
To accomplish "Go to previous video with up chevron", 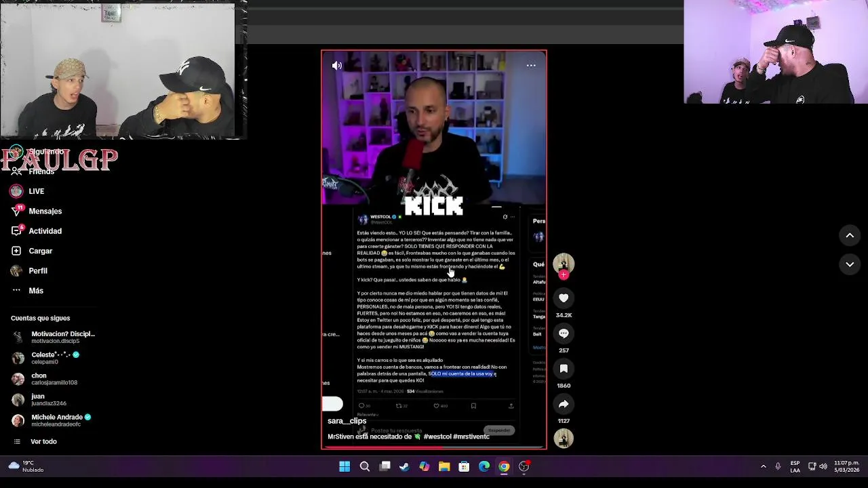I will click(x=850, y=235).
